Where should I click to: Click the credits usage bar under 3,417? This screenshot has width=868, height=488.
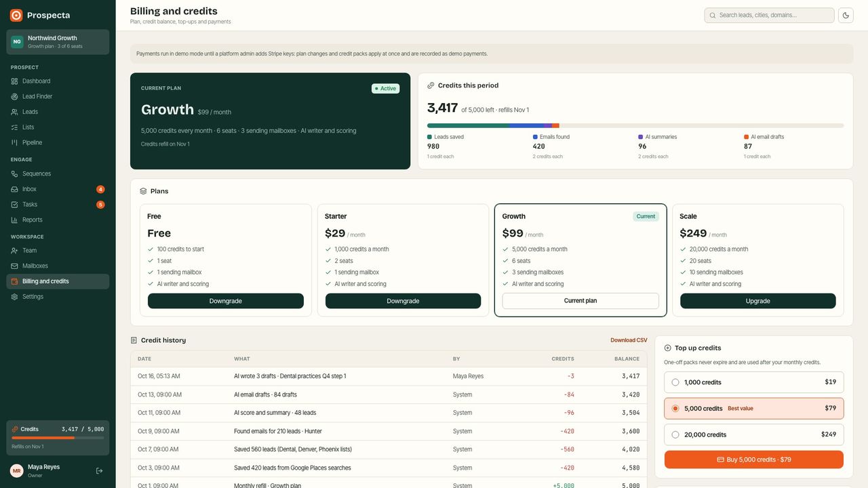(635, 125)
